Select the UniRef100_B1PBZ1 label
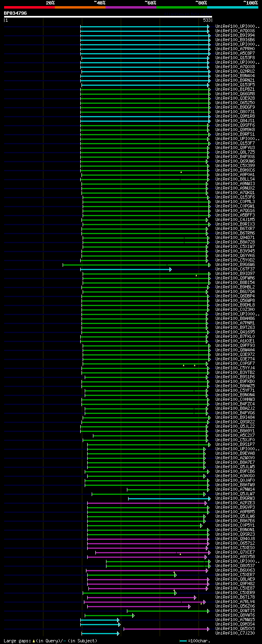Screen dimensions: 262x644 click(235, 89)
